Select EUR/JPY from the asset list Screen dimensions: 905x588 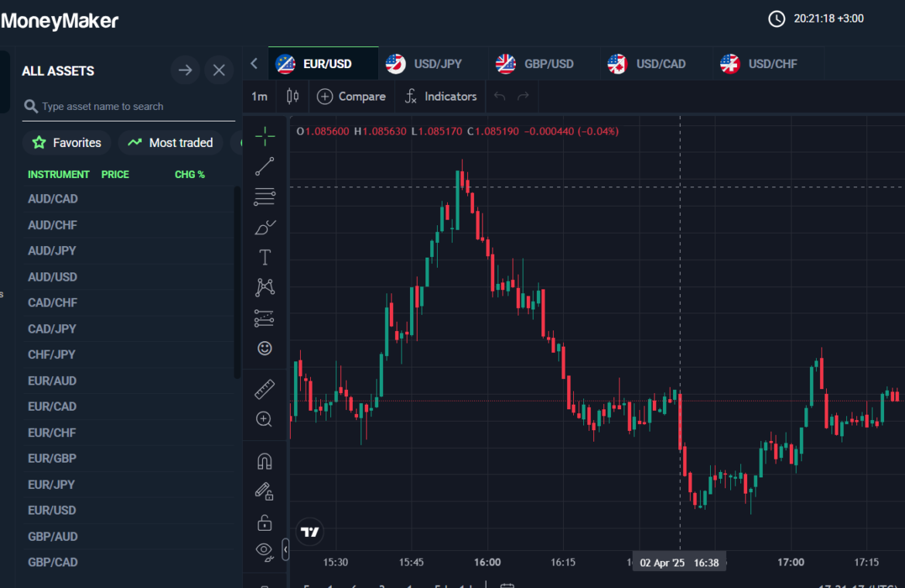tap(128, 484)
